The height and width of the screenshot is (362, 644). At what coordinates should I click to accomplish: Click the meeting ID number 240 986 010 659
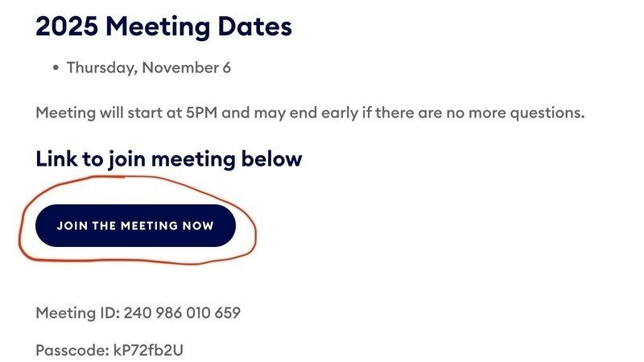tap(182, 312)
